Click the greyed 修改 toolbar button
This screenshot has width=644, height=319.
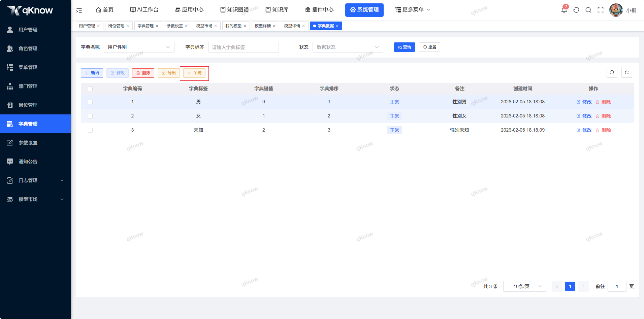(x=118, y=73)
